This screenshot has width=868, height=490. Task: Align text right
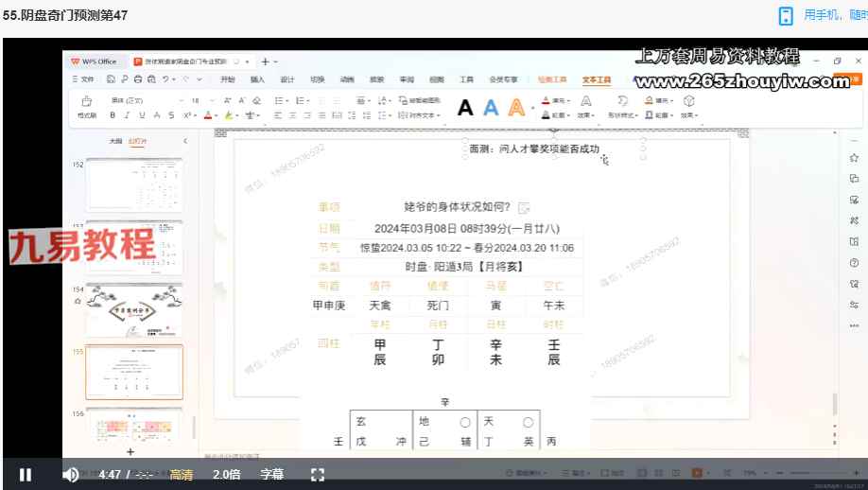[308, 115]
